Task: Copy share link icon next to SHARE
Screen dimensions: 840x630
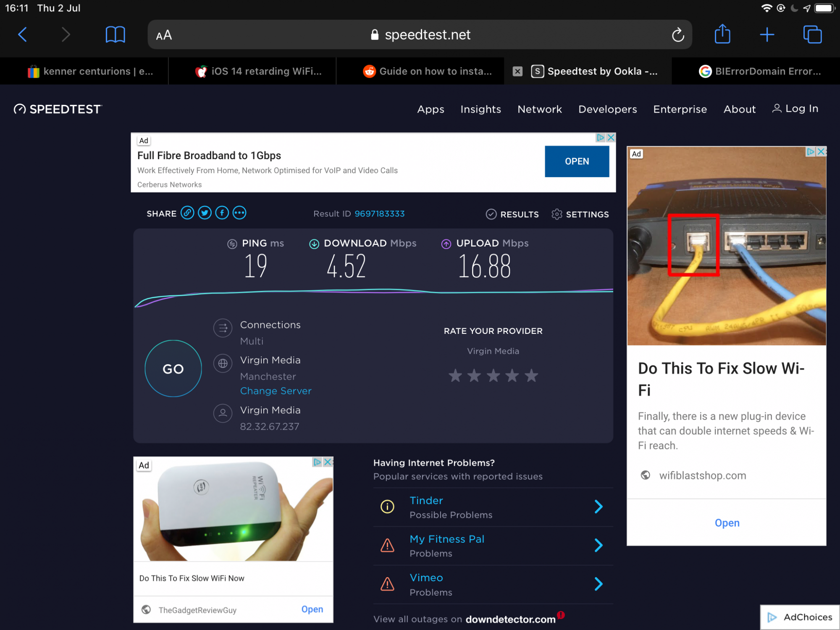Action: [187, 213]
